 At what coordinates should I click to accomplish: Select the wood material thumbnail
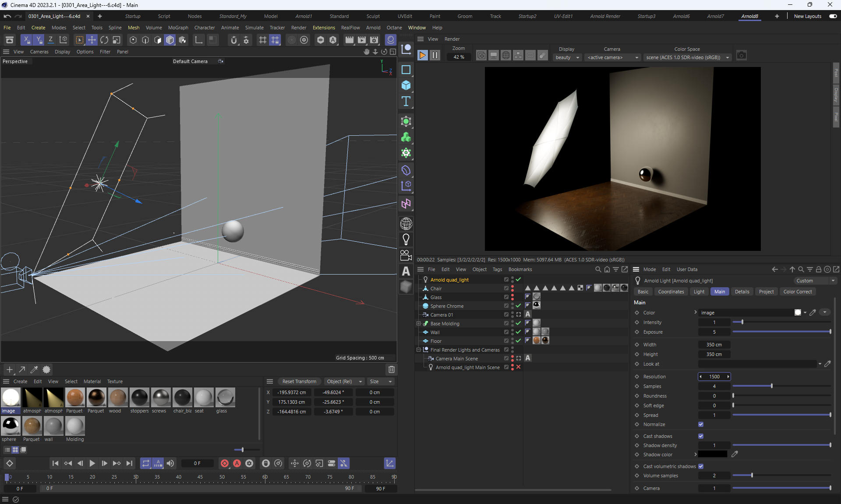point(117,398)
